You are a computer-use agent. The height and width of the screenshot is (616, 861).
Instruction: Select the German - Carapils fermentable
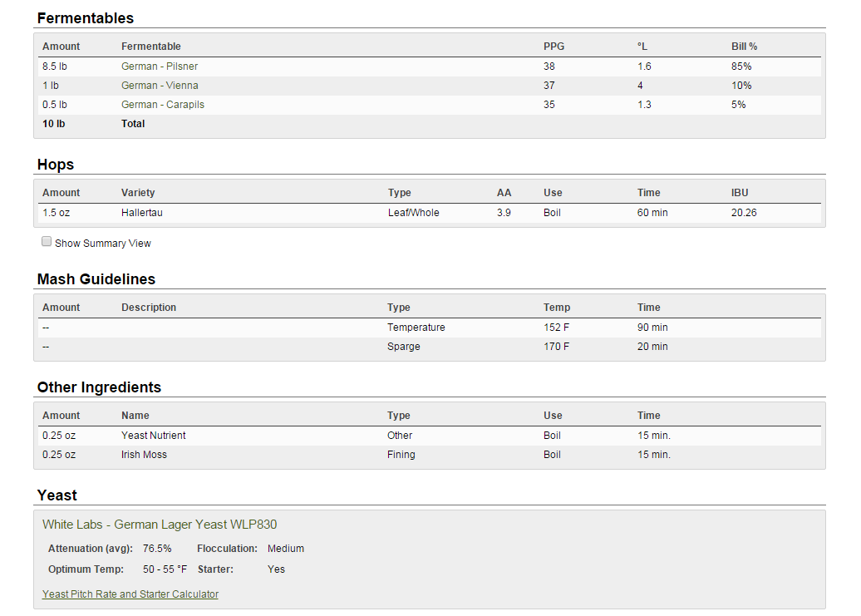pyautogui.click(x=163, y=105)
